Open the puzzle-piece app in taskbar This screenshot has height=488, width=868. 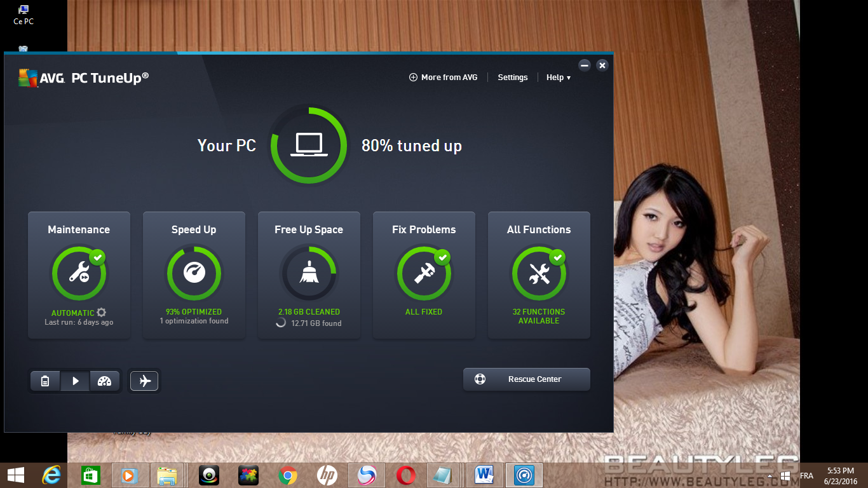(248, 475)
